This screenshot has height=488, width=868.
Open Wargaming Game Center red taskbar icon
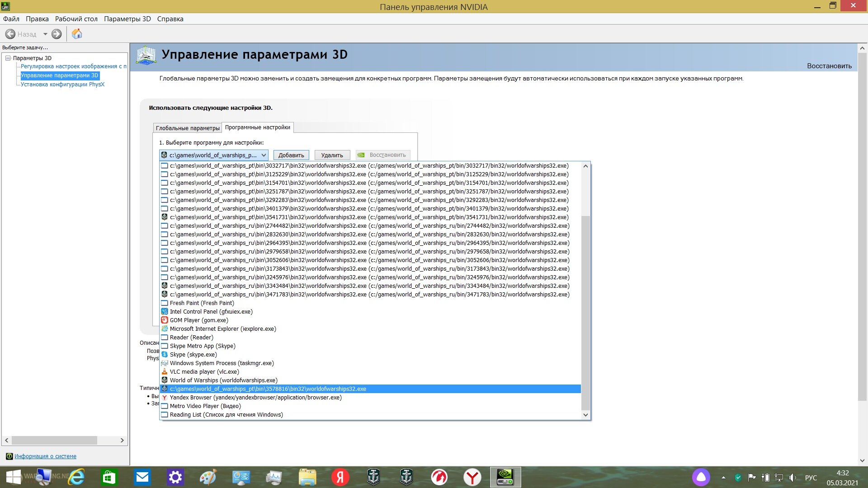point(439,477)
